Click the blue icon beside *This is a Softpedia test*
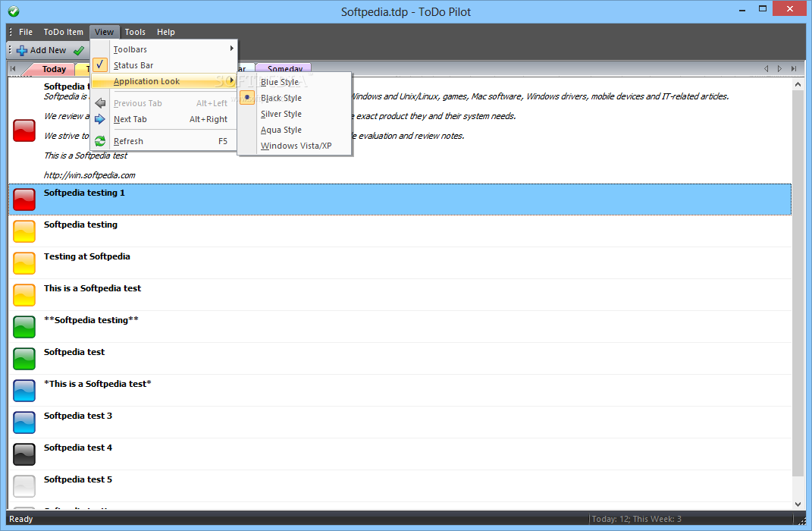Image resolution: width=812 pixels, height=531 pixels. point(24,391)
